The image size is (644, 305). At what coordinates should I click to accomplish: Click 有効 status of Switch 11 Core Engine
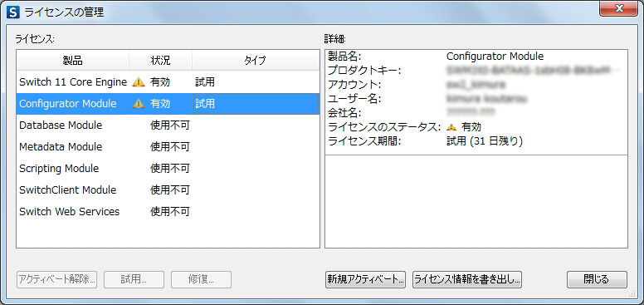pyautogui.click(x=160, y=82)
